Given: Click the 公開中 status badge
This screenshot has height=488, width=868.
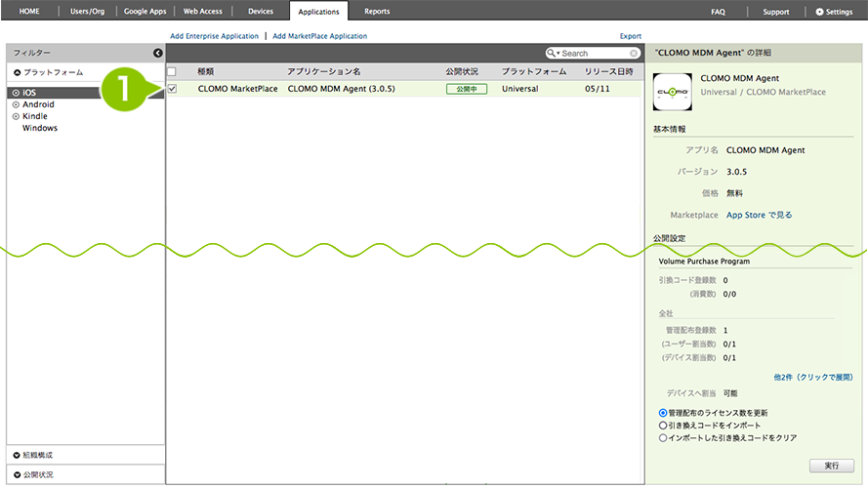Looking at the screenshot, I should pos(467,89).
